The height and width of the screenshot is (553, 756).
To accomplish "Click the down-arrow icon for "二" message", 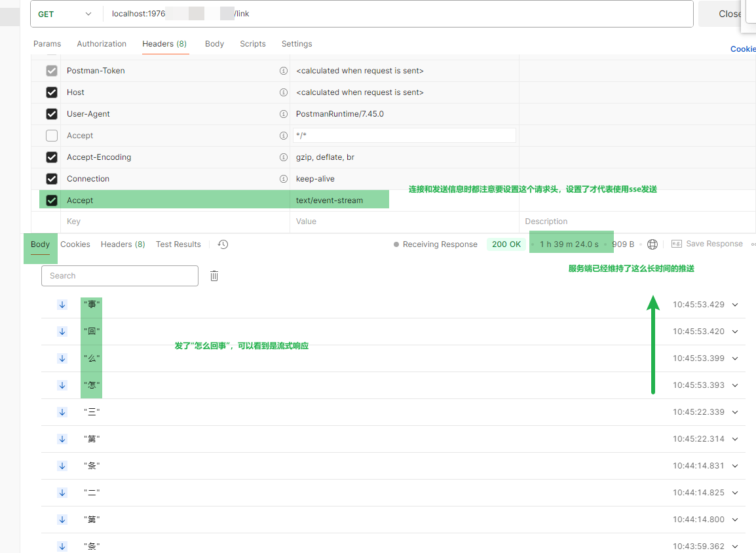I will pyautogui.click(x=62, y=493).
